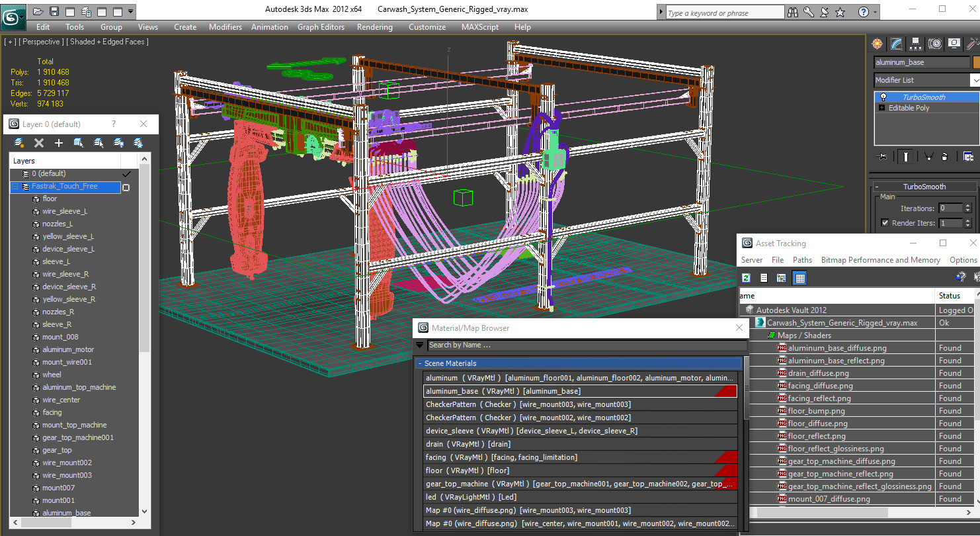The image size is (980, 536).
Task: Open the Material/Map Browser options arrow menu
Action: tap(419, 345)
